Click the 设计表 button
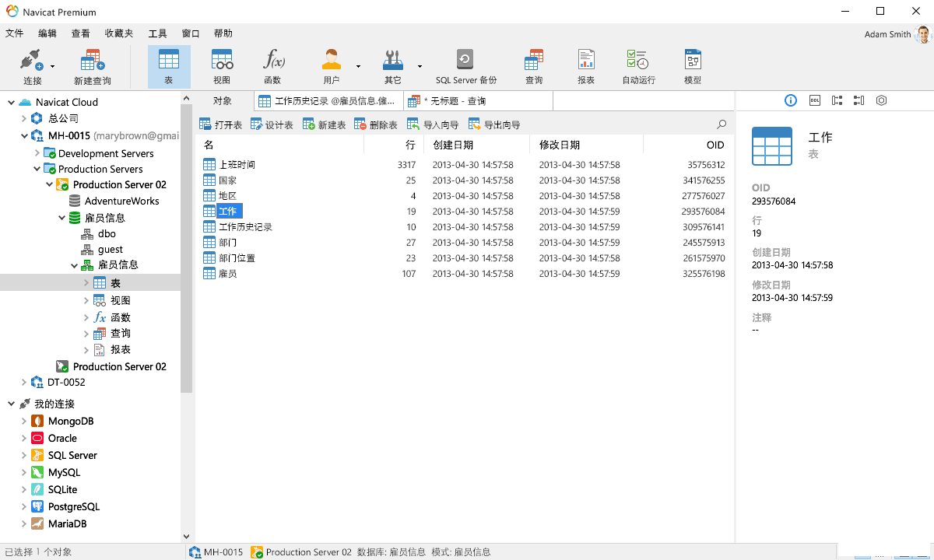This screenshot has height=560, width=934. 272,124
